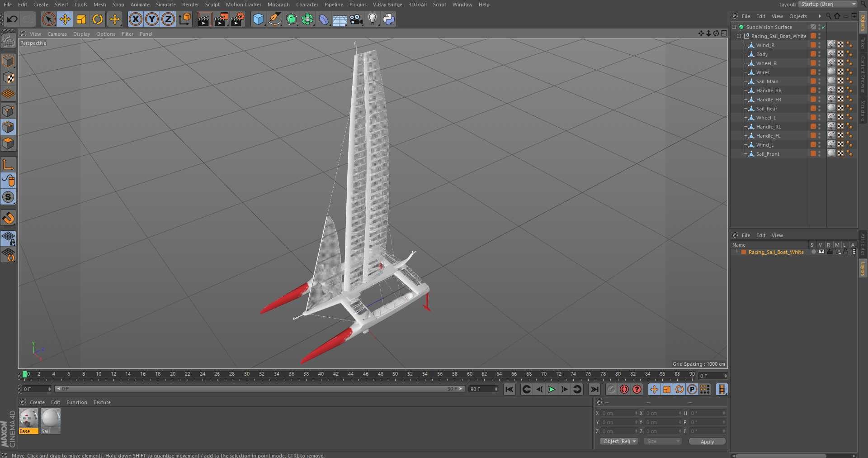The image size is (868, 458).
Task: Activate the Scale tool
Action: click(81, 19)
